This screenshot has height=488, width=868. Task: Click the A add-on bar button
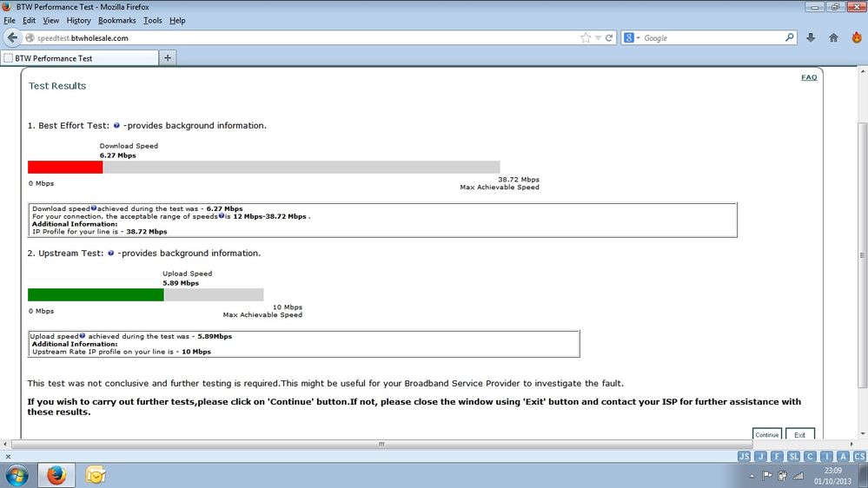click(843, 457)
